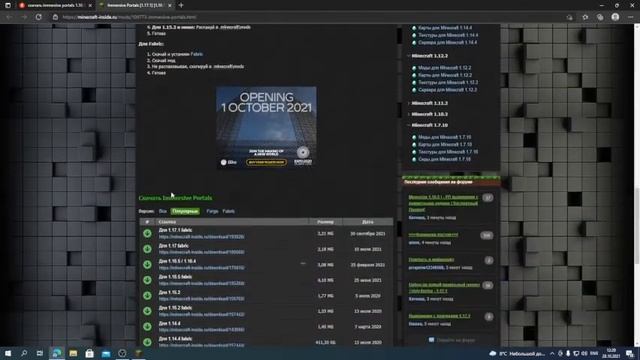This screenshot has height=360, width=640.
Task: Click the download icon for 1.17.1 fabric
Action: 147,233
